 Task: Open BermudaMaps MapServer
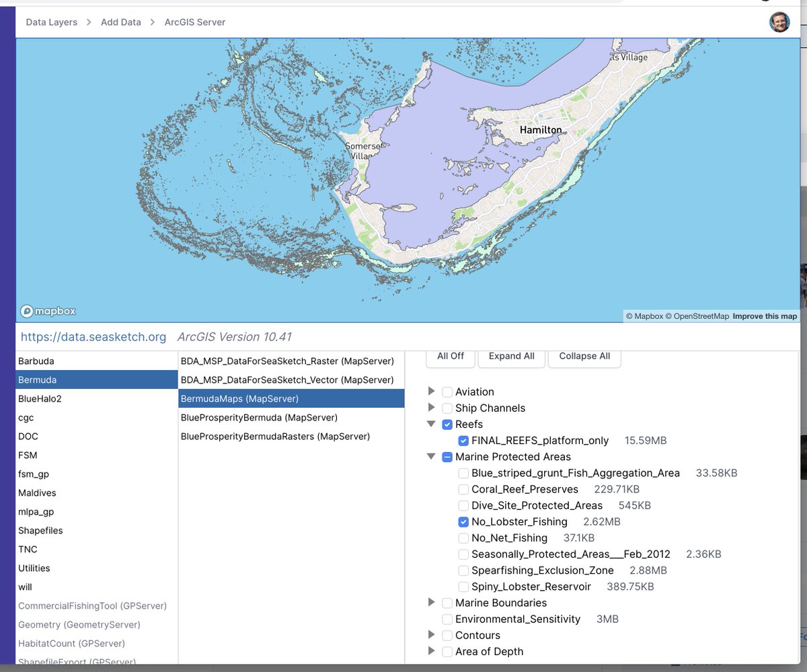point(292,399)
